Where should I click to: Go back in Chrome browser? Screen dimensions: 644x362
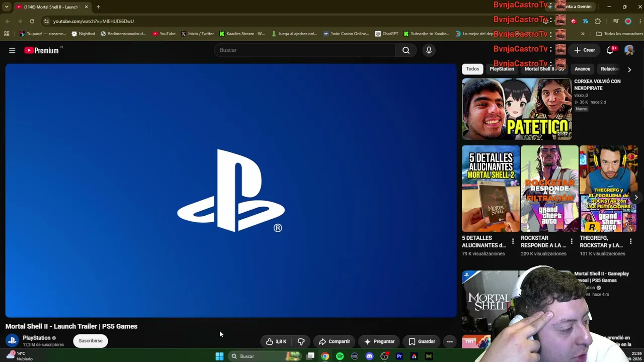click(8, 21)
